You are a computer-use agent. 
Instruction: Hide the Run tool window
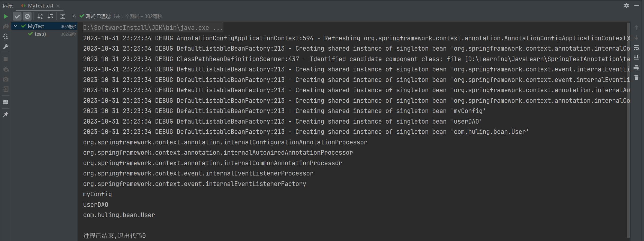pos(637,6)
